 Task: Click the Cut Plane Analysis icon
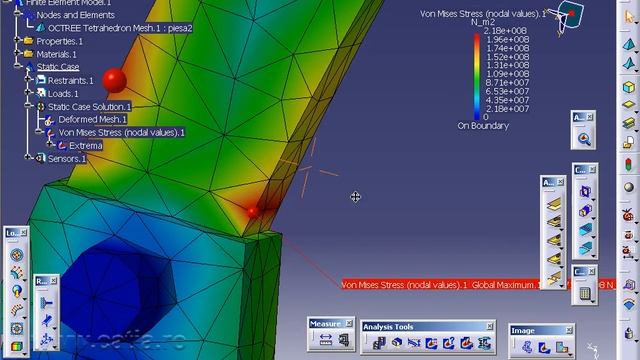click(396, 343)
